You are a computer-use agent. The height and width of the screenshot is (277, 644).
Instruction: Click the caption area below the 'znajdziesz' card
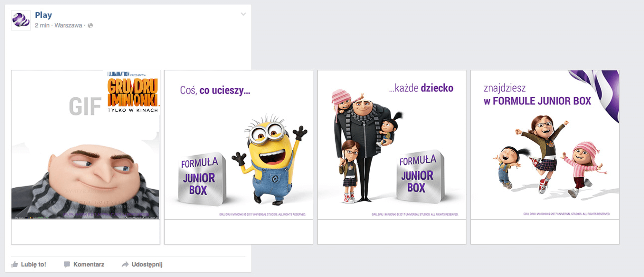[545, 232]
